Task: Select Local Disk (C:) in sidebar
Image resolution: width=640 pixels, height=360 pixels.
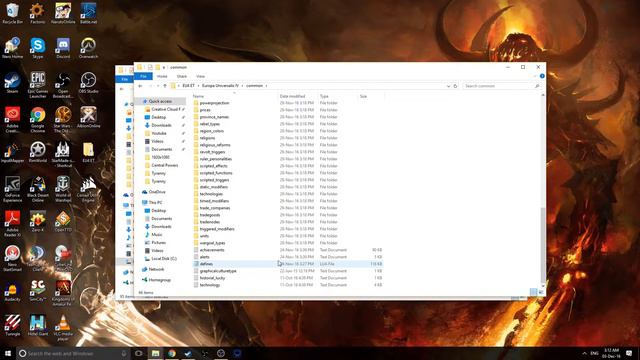Action: click(164, 259)
